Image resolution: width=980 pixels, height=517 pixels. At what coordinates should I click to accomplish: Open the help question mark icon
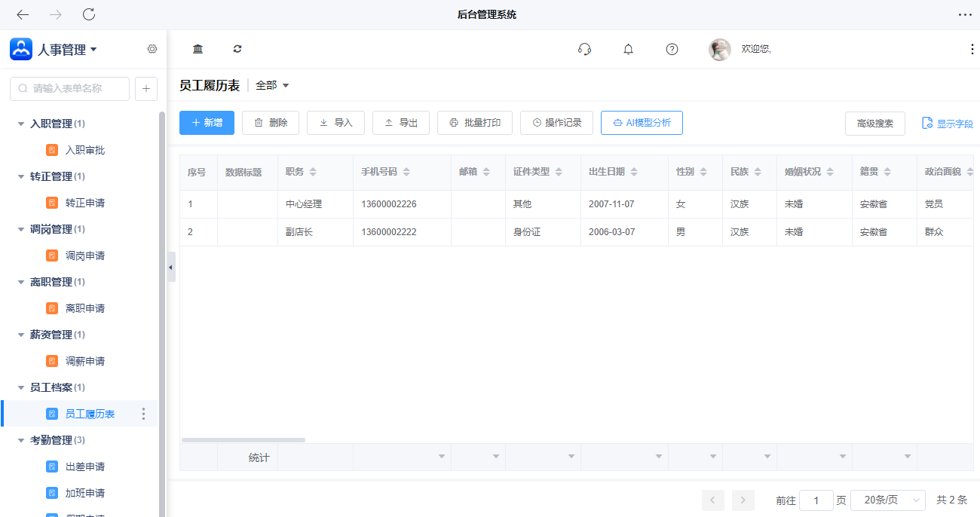coord(672,49)
